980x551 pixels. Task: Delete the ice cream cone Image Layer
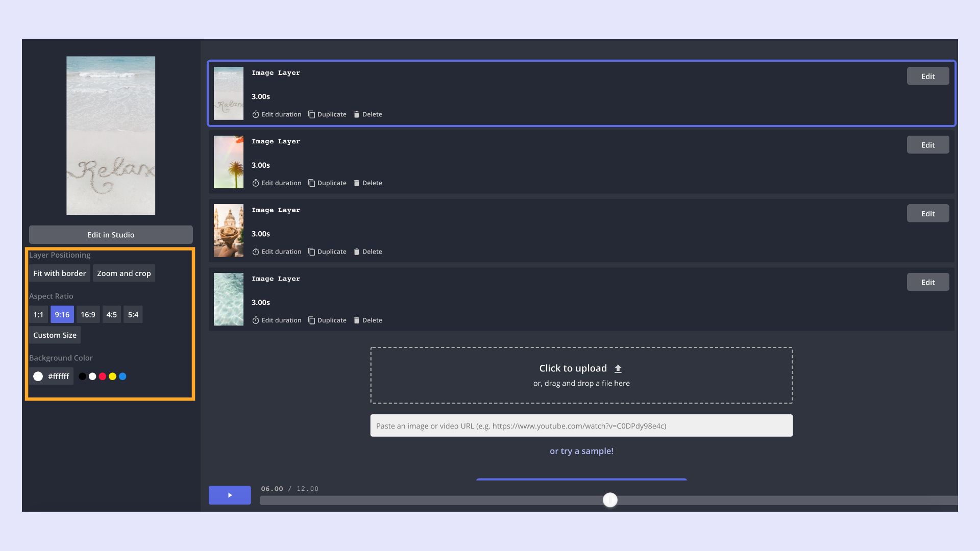coord(367,252)
